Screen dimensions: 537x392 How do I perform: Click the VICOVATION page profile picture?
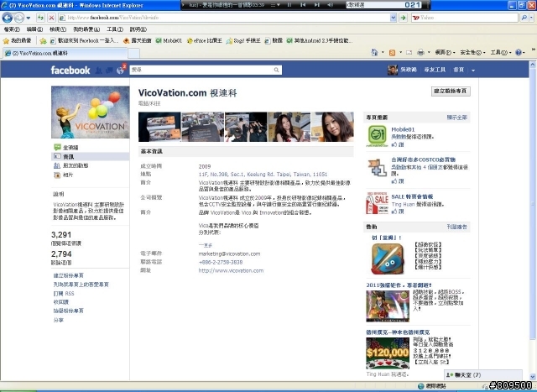click(91, 112)
